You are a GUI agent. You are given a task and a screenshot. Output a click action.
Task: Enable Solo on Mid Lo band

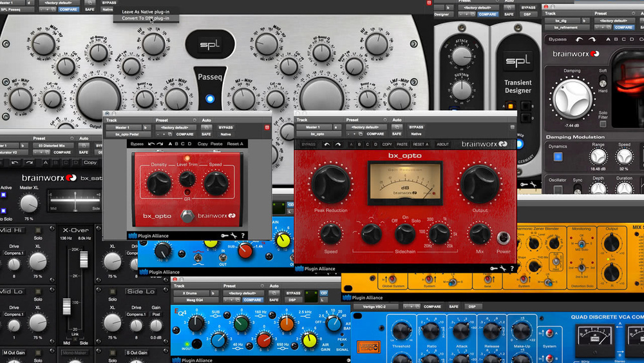point(38,291)
